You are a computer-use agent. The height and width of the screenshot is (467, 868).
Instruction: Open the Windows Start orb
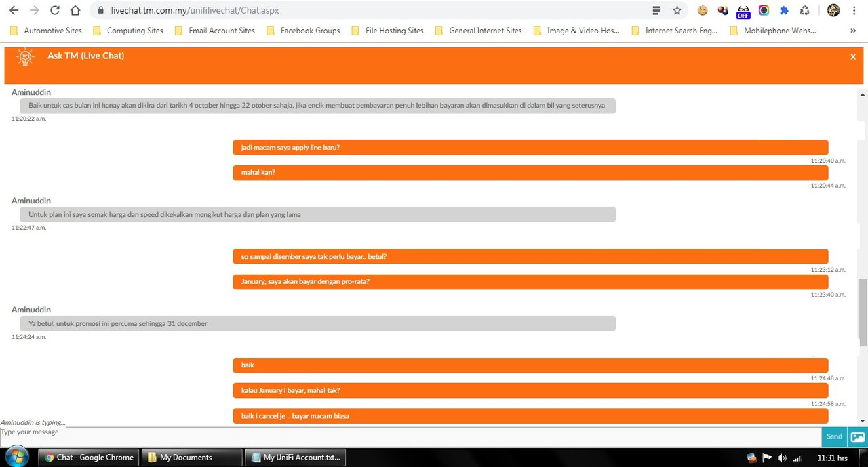(16, 457)
